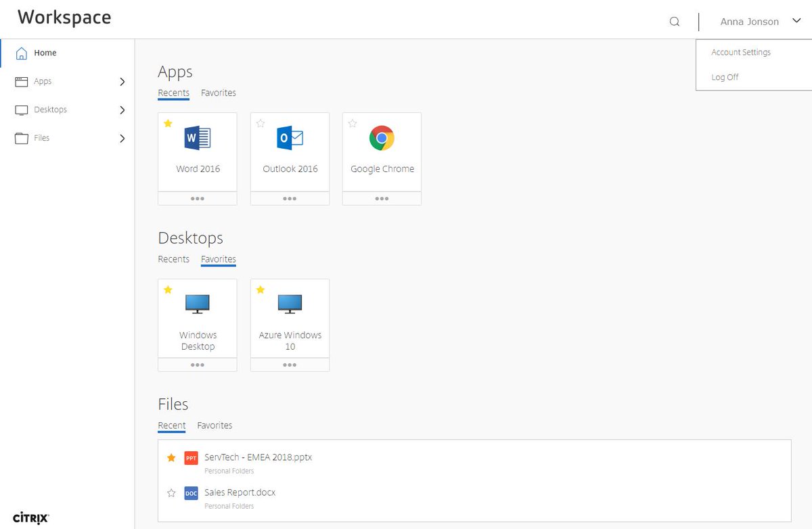Favorite Outlook 2016 by clicking its star

pyautogui.click(x=261, y=123)
